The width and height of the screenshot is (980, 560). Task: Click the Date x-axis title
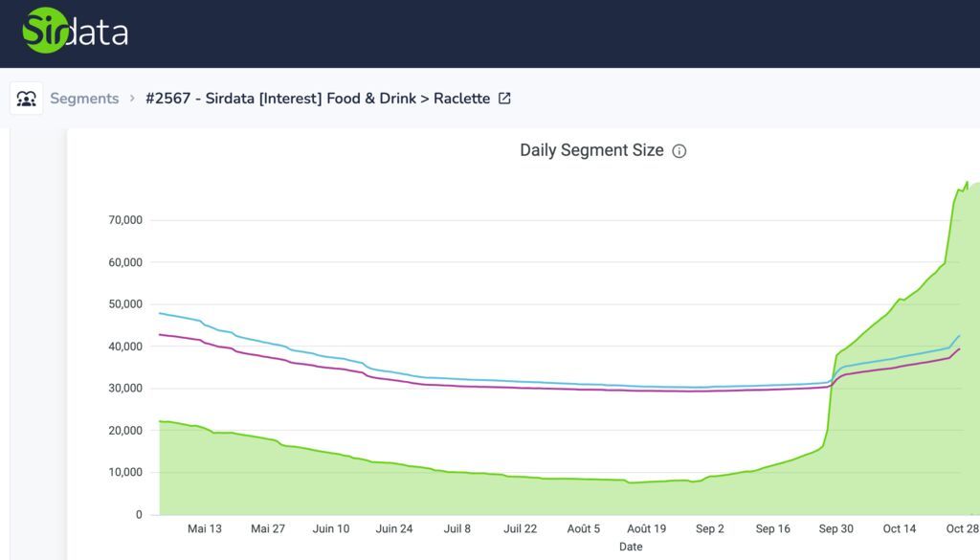click(x=631, y=547)
